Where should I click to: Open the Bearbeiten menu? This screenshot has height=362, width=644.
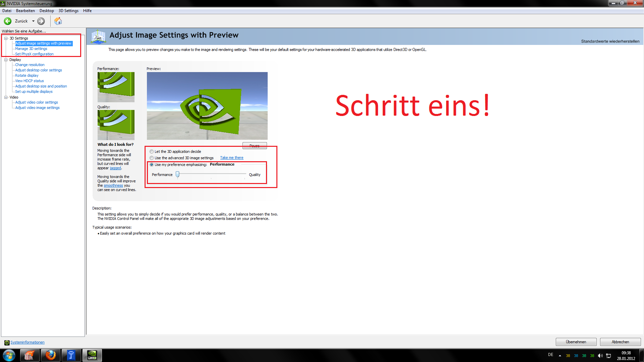pyautogui.click(x=25, y=11)
